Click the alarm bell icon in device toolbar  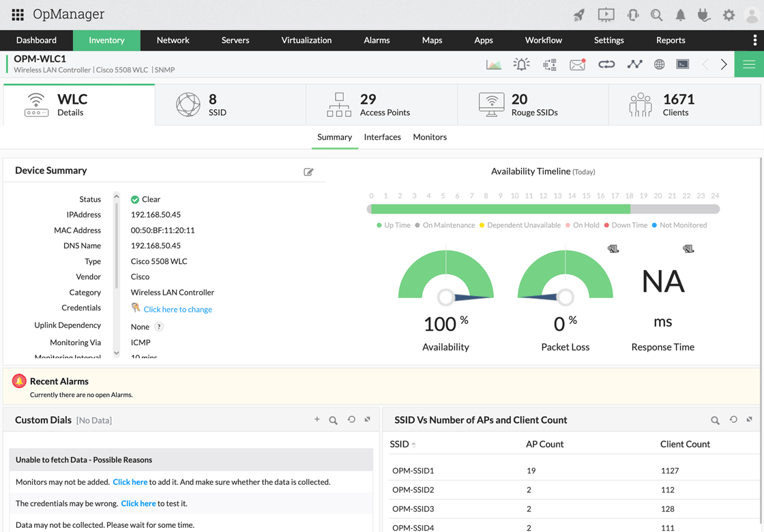[521, 63]
